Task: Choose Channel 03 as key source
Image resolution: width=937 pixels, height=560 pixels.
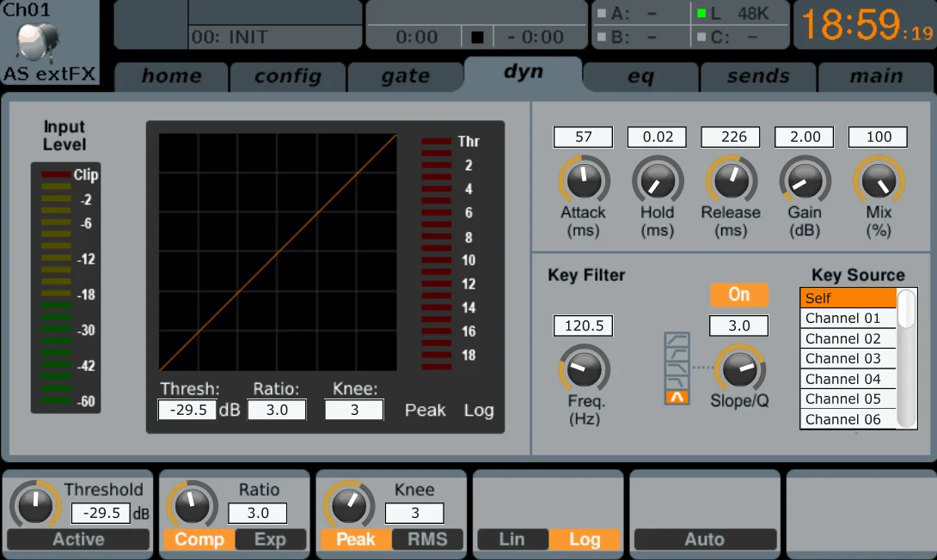Action: click(847, 358)
